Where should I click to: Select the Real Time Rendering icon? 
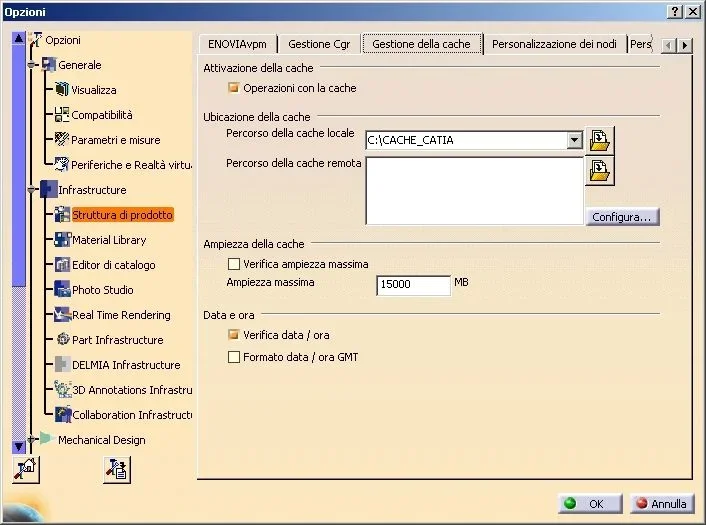point(62,314)
